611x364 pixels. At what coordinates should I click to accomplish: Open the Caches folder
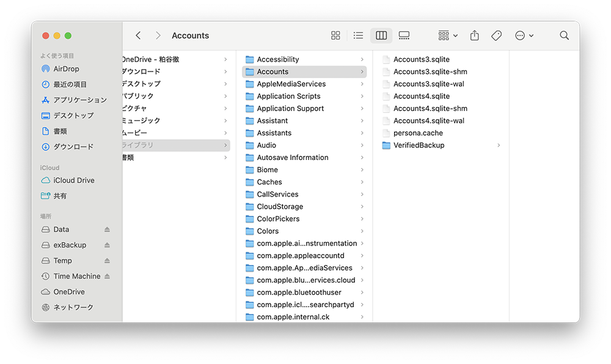(269, 182)
